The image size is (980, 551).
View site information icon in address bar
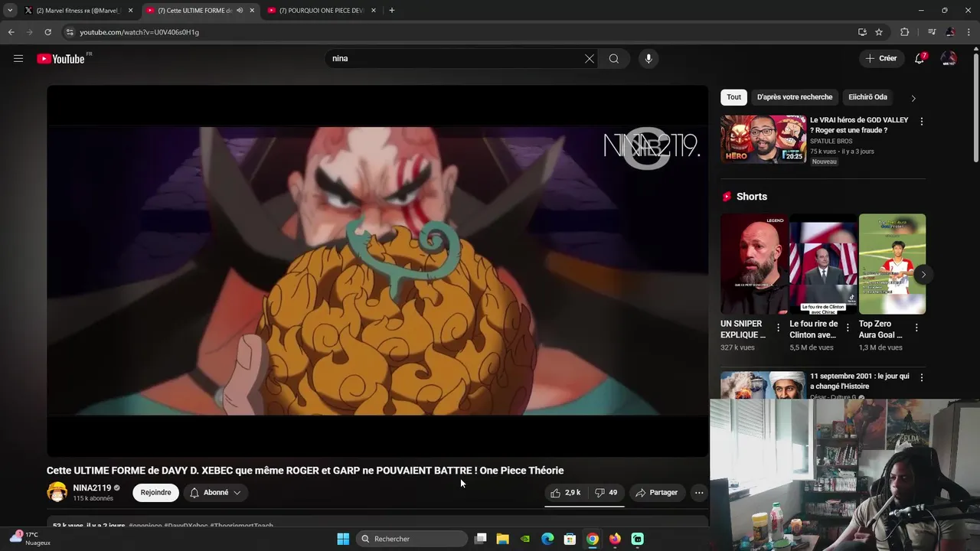click(70, 32)
